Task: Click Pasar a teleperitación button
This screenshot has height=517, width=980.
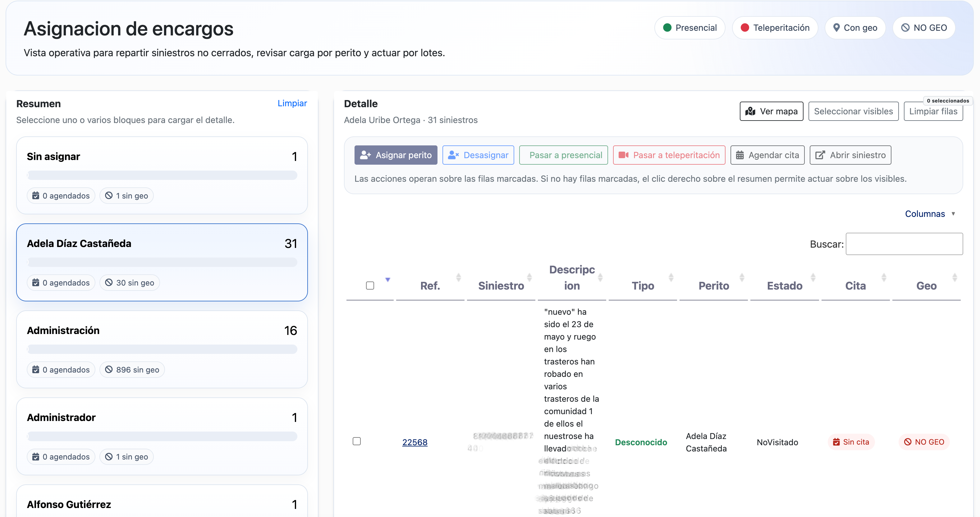Action: pos(669,155)
